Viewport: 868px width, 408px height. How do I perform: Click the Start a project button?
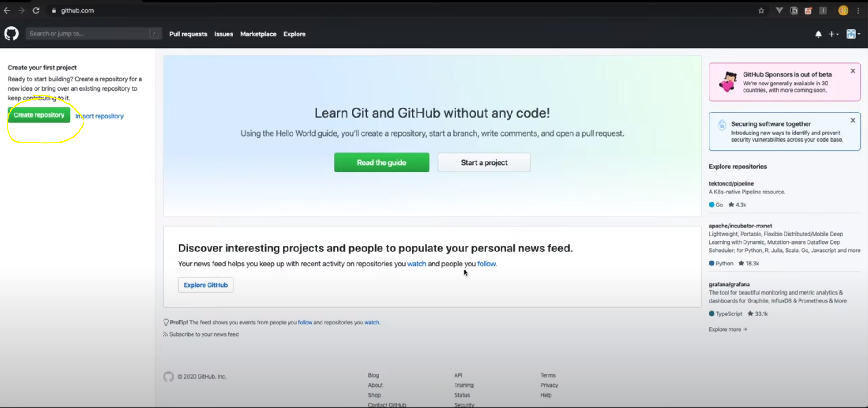coord(484,162)
